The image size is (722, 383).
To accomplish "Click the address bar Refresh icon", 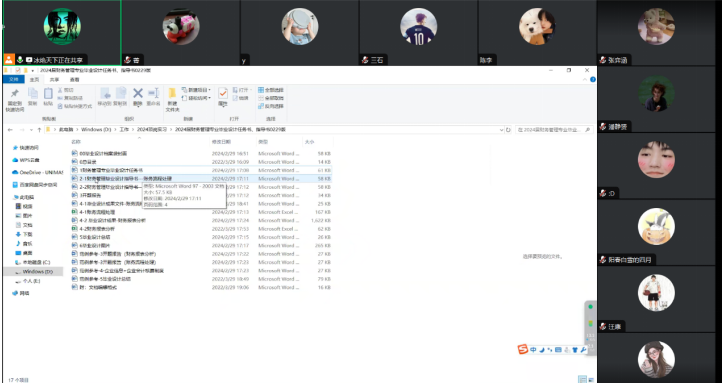I will (x=508, y=130).
